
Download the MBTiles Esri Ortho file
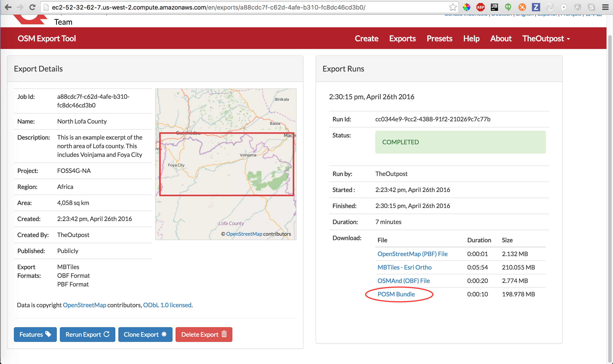[404, 267]
